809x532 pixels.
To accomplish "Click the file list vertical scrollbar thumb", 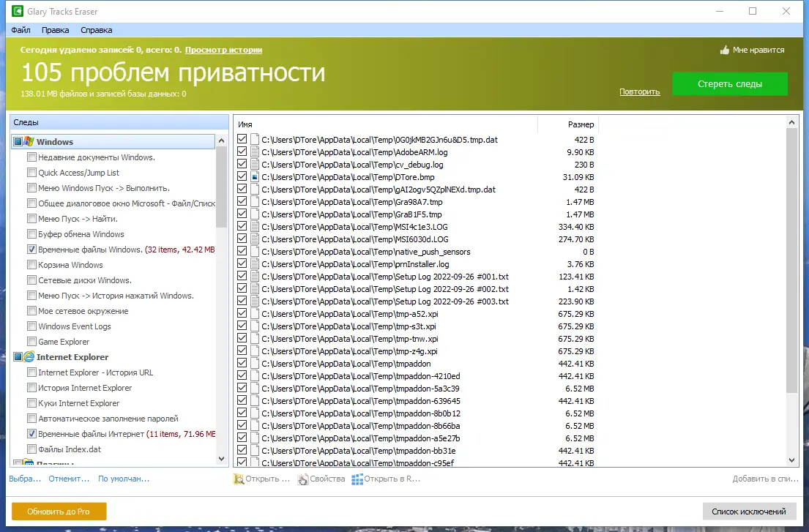I will click(x=792, y=261).
